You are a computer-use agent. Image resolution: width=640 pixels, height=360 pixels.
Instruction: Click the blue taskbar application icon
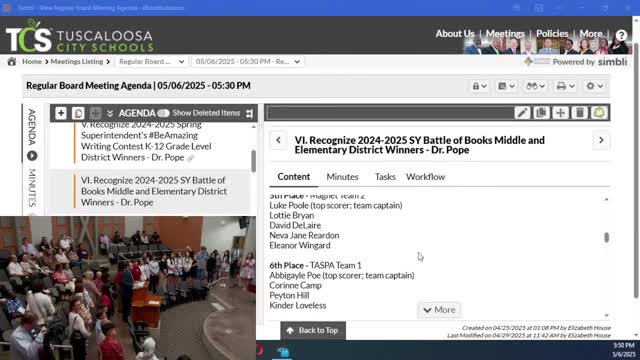pos(283,351)
